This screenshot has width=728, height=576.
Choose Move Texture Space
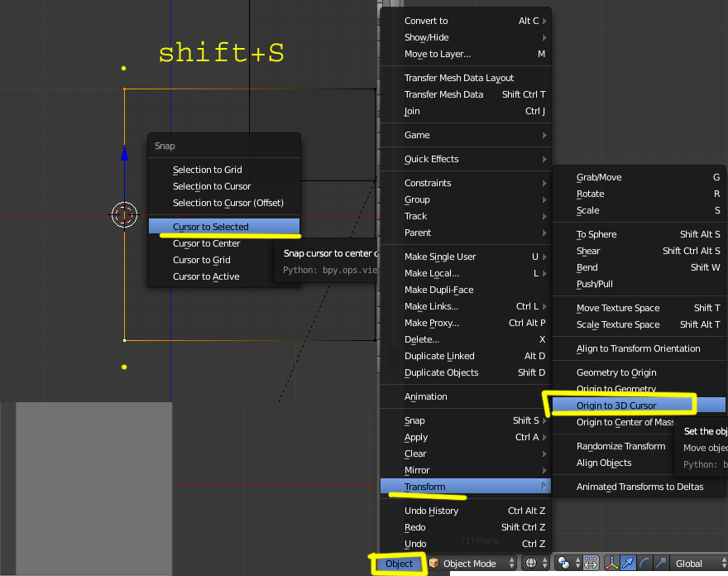[639, 308]
